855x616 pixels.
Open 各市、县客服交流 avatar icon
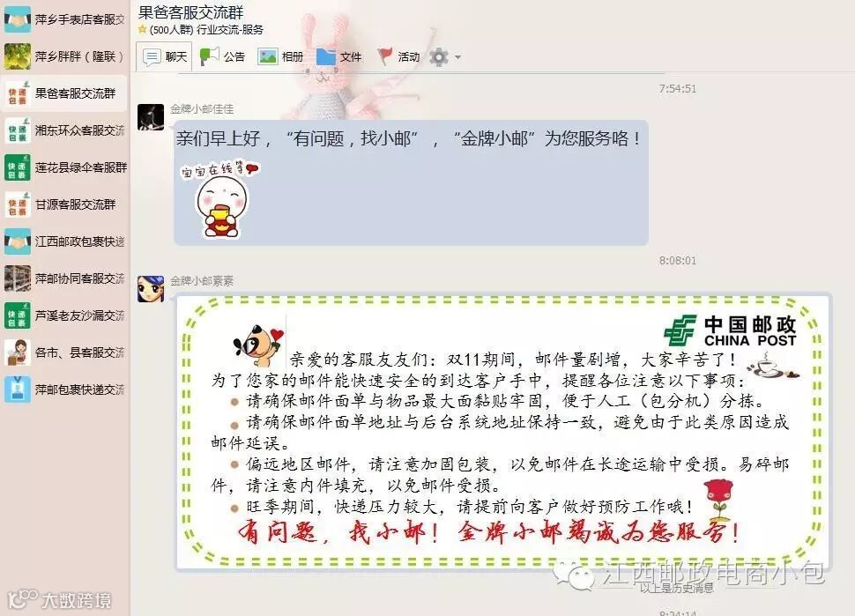click(18, 353)
